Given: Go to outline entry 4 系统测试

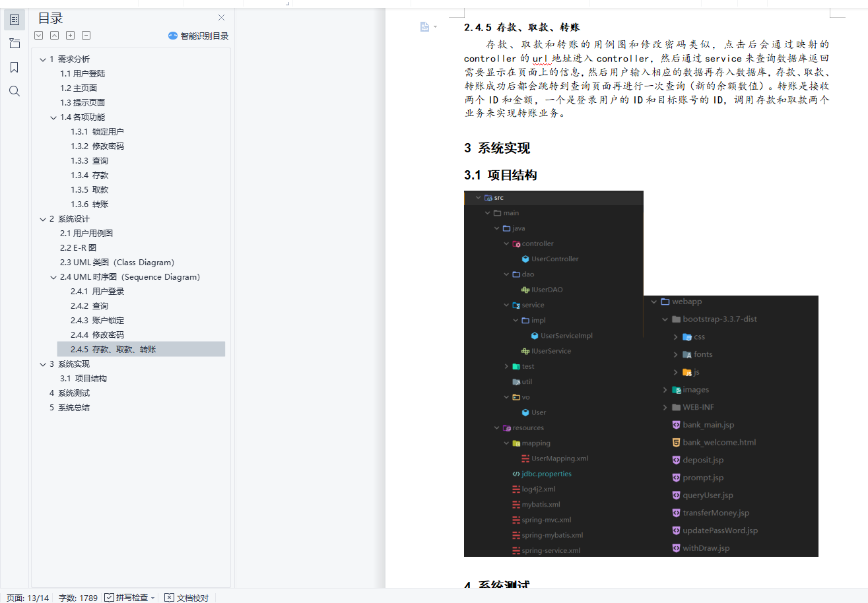Looking at the screenshot, I should [x=69, y=393].
